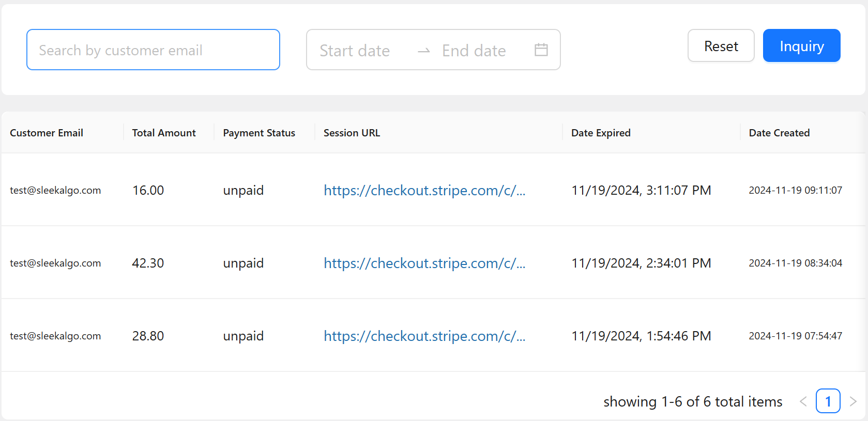Open Stripe checkout link for 28.80 order
This screenshot has width=868, height=421.
(x=424, y=336)
